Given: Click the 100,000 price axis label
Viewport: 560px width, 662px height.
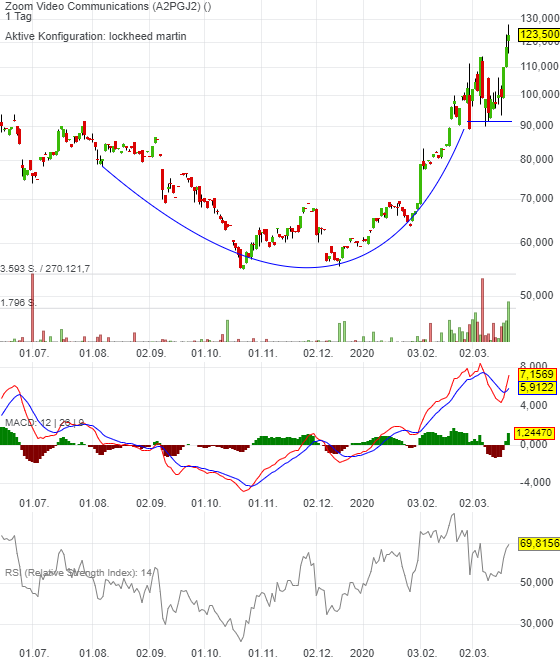Looking at the screenshot, I should 539,94.
